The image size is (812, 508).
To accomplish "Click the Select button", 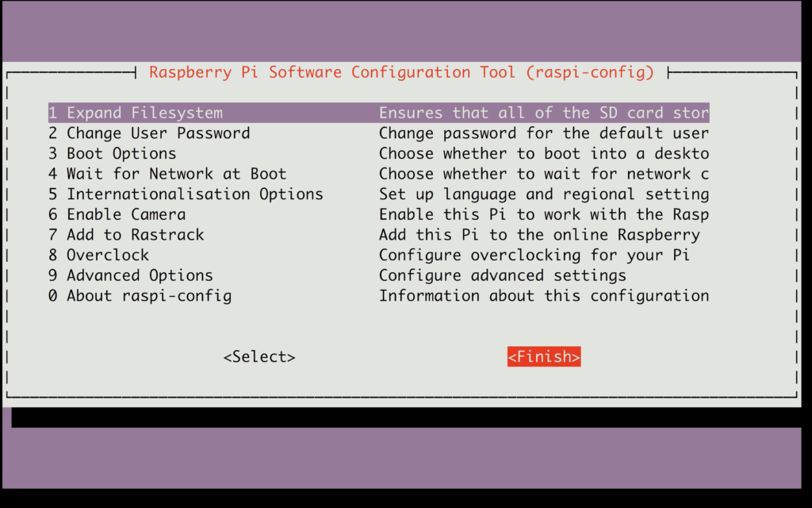I will [x=259, y=356].
